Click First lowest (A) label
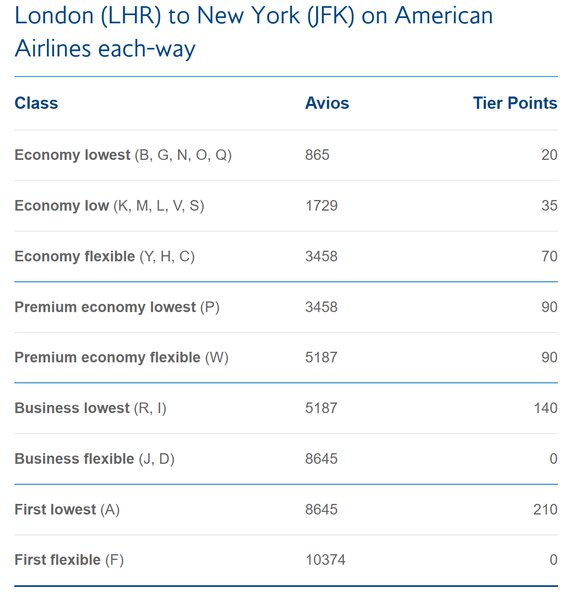This screenshot has height=600, width=576. 67,510
